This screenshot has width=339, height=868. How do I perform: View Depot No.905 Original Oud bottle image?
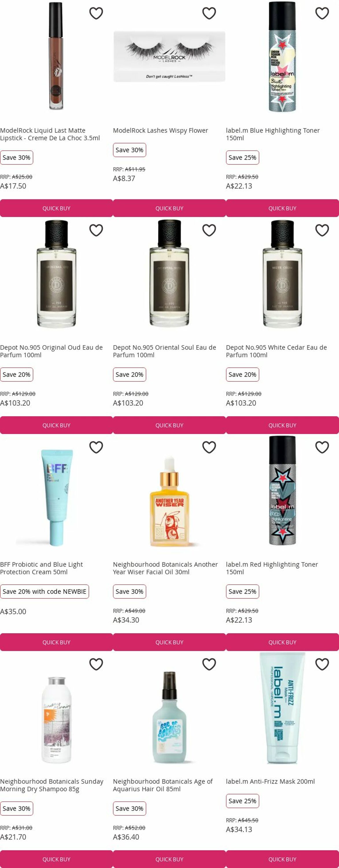point(57,274)
